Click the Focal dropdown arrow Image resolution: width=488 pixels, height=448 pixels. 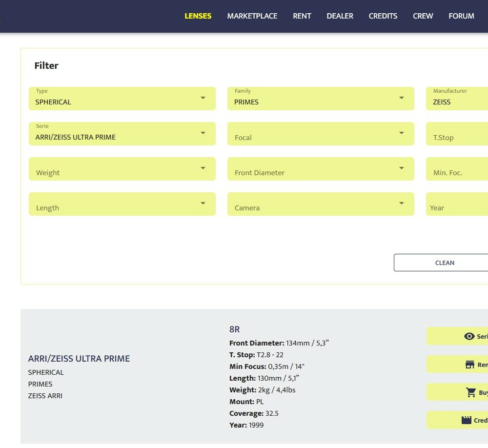coord(402,133)
